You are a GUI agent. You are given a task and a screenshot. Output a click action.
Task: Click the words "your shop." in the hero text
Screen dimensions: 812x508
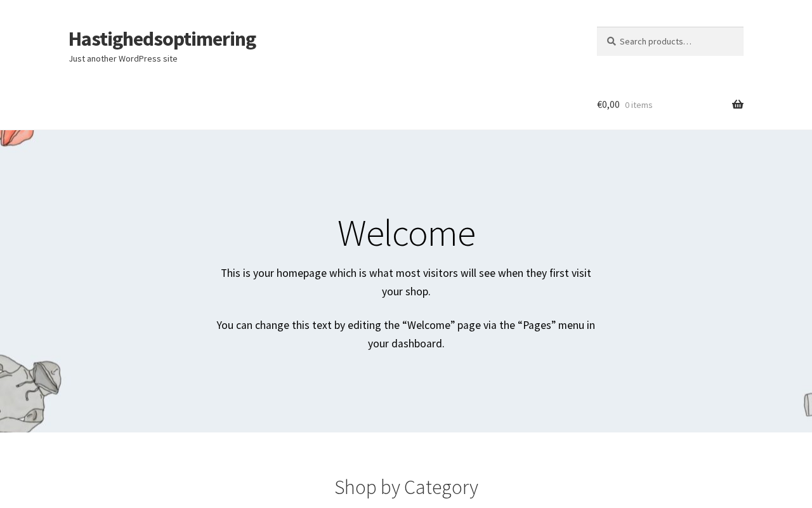pyautogui.click(x=406, y=291)
